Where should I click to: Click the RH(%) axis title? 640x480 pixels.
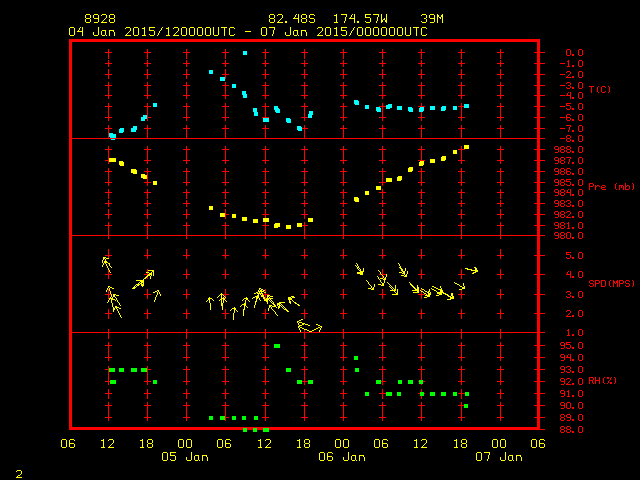(602, 380)
